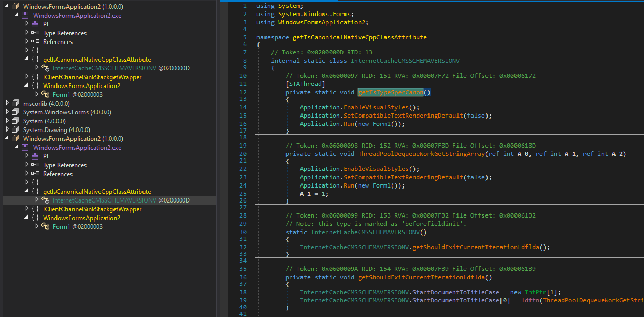Click line number 25 in the gutter

click(243, 194)
